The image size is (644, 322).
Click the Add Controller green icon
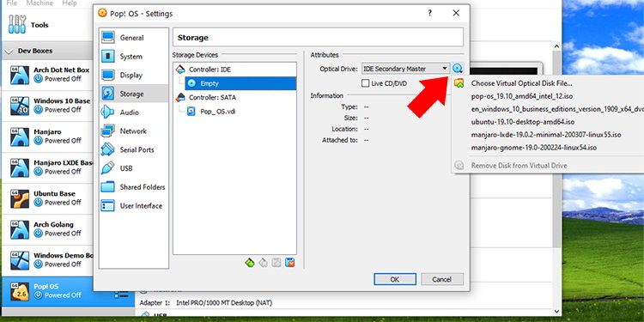point(250,263)
